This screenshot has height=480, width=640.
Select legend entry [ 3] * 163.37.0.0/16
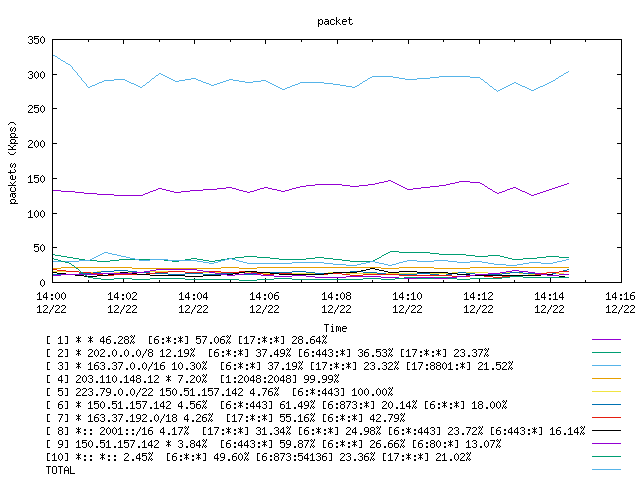coord(279,366)
